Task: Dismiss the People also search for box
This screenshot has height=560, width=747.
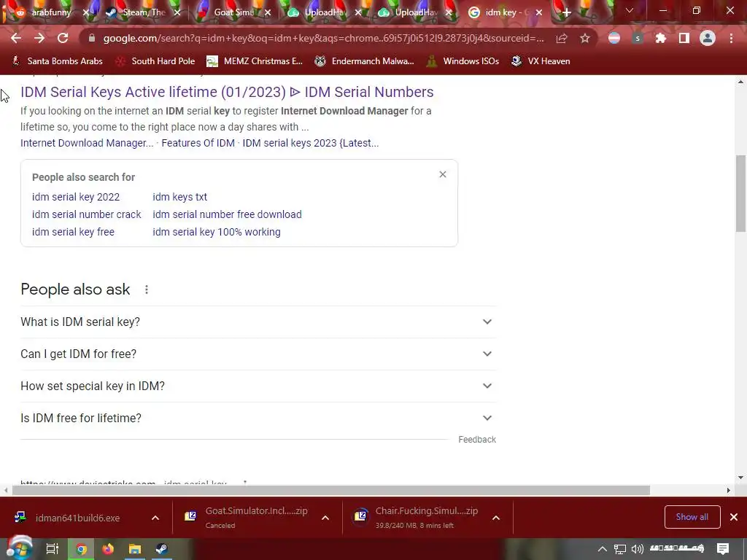Action: [443, 174]
